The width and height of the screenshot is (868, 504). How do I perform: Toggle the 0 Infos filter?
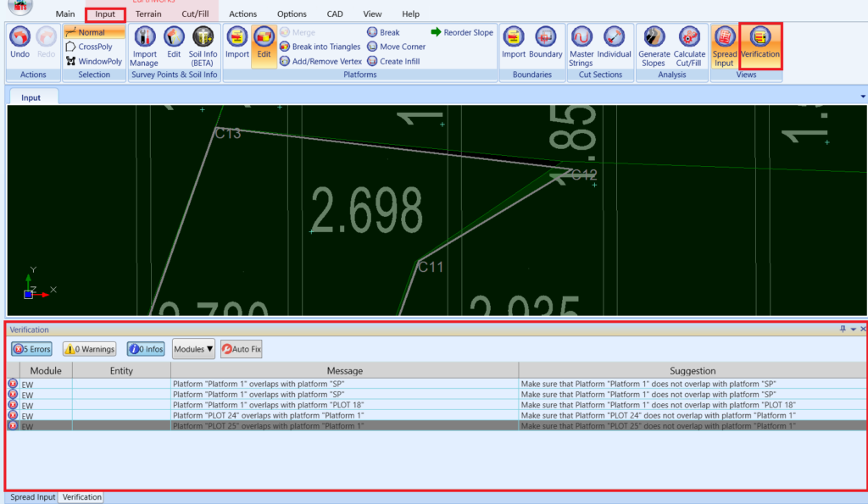pos(146,349)
